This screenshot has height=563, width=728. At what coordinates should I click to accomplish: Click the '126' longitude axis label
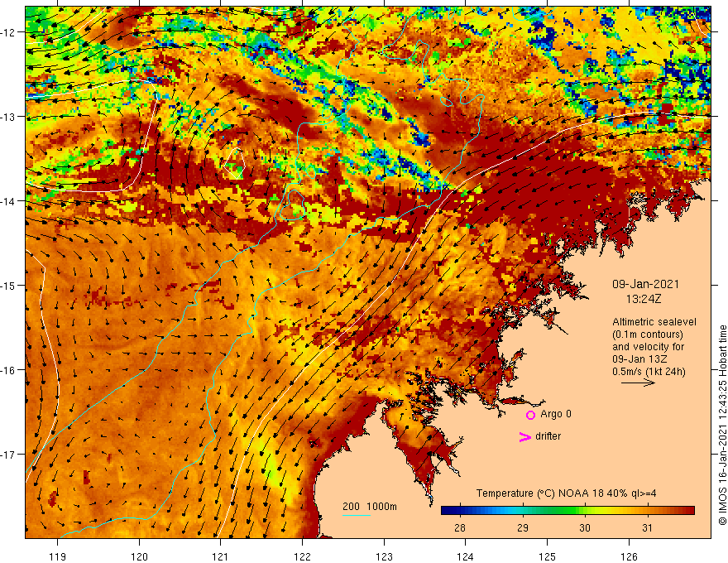click(x=629, y=556)
